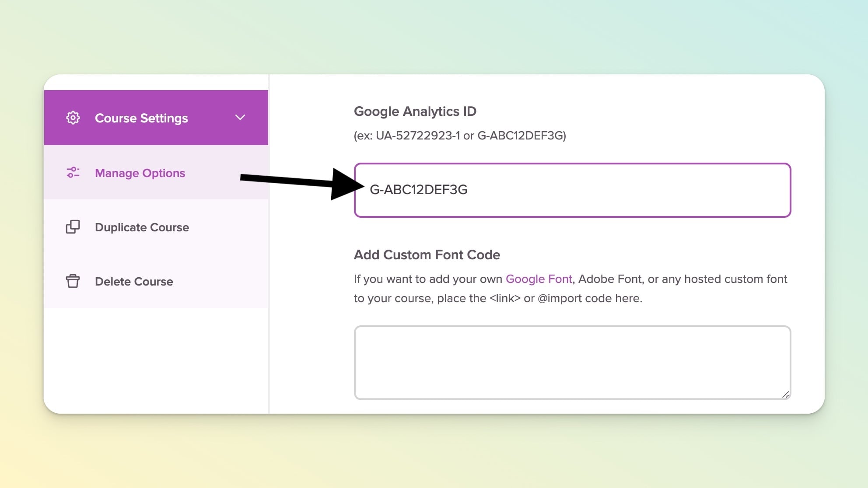The width and height of the screenshot is (868, 488).
Task: Click the Adobe Font description text
Action: pos(610,279)
